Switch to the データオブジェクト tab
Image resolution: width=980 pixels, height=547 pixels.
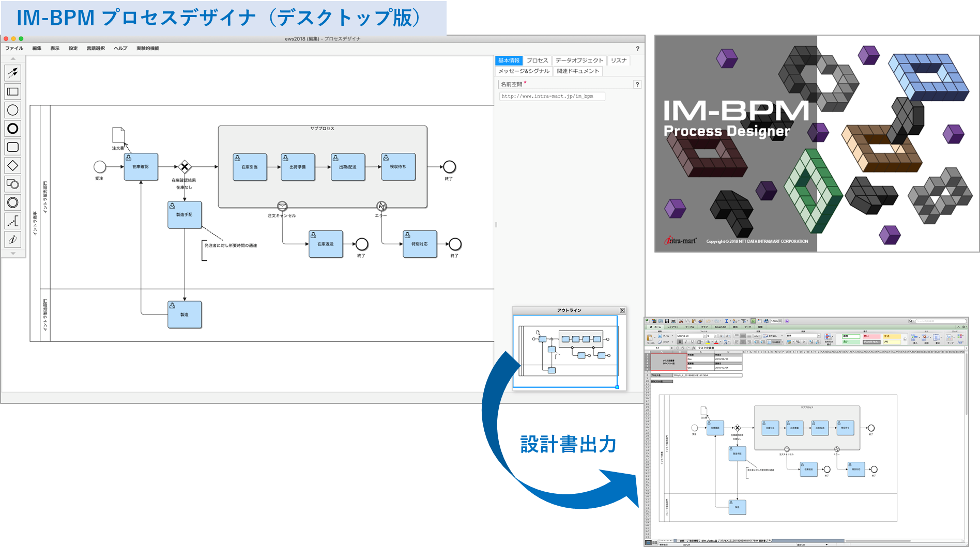coord(579,60)
